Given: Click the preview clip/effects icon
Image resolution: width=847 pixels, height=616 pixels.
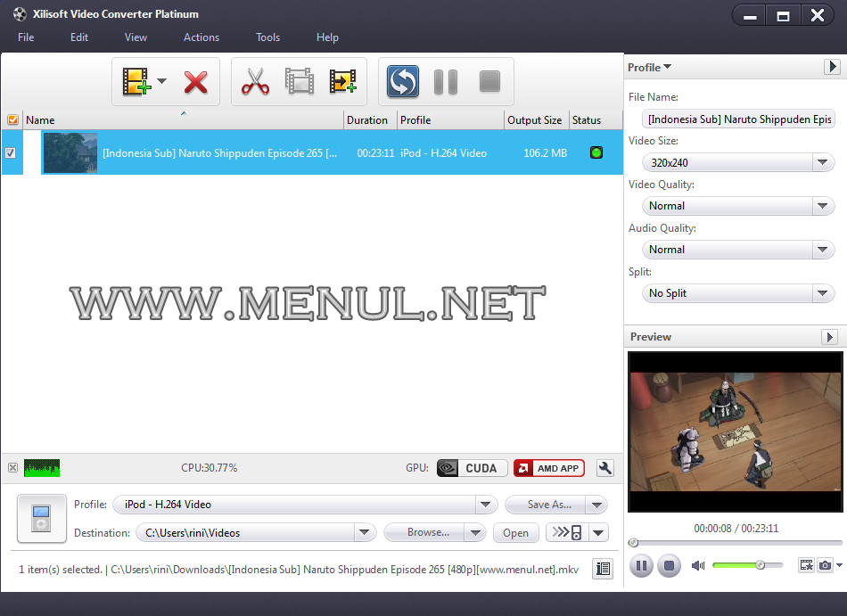Looking at the screenshot, I should coord(807,565).
